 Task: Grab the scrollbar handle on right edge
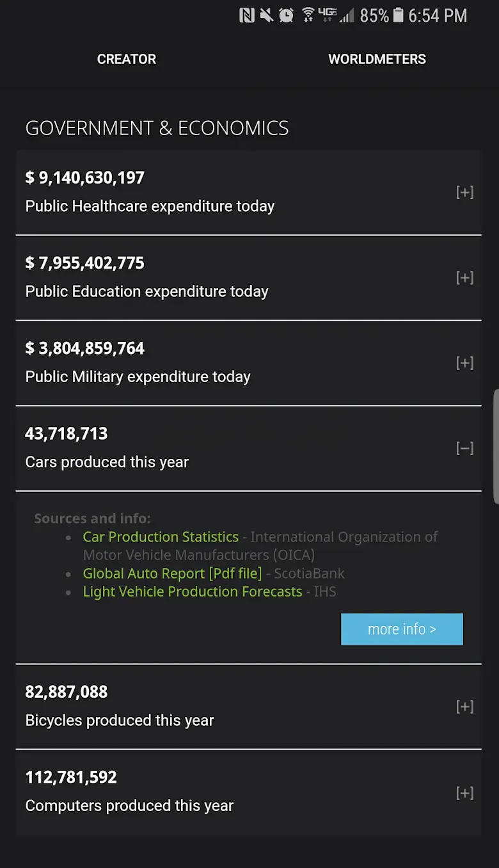click(x=496, y=446)
